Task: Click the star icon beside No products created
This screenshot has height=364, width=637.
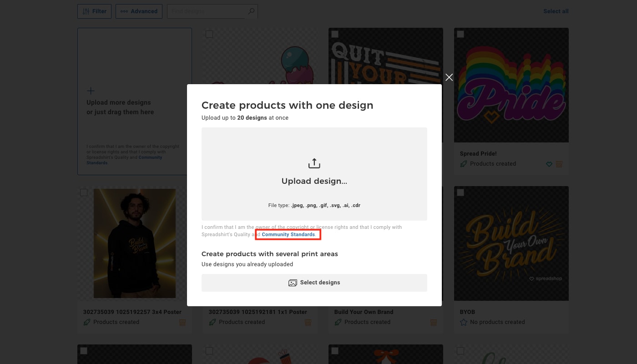Action: 464,322
